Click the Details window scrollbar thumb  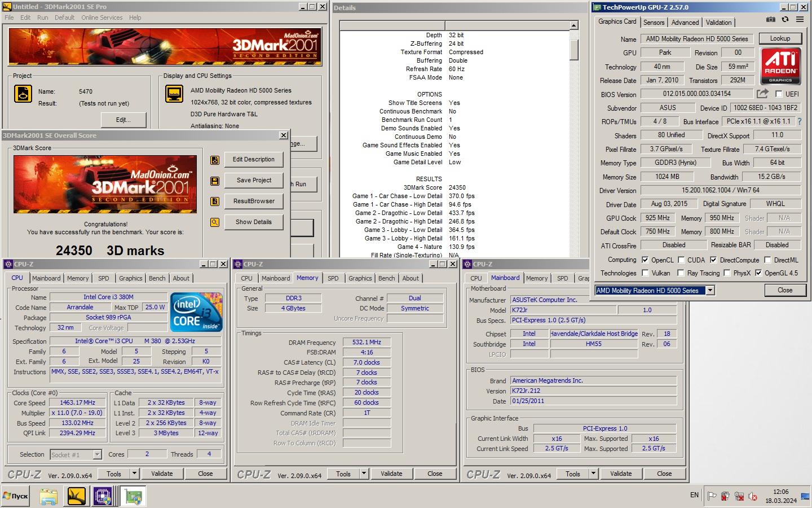[574, 50]
